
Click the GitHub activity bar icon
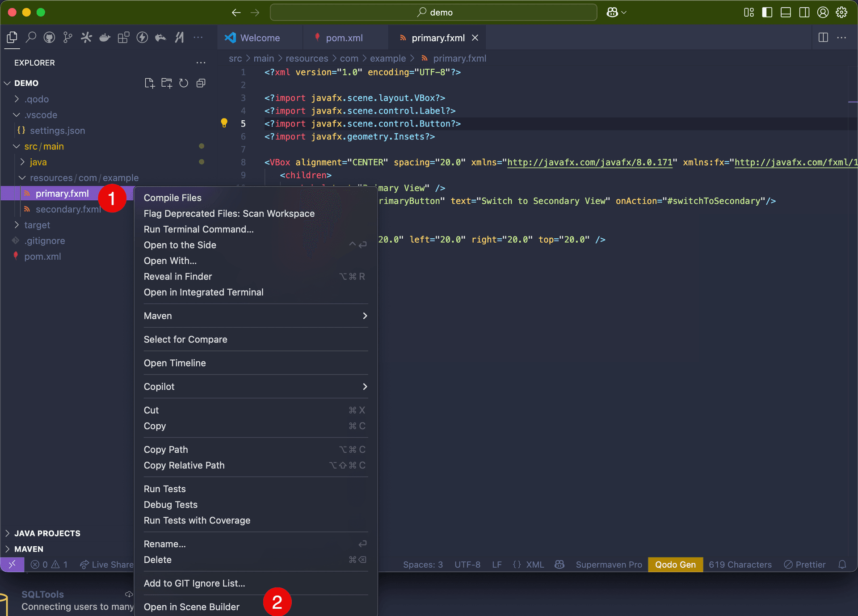[49, 38]
